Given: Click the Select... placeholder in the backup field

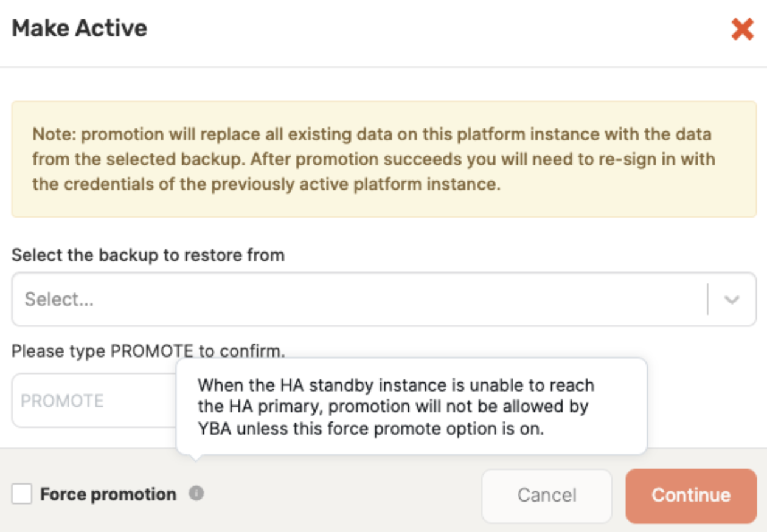Looking at the screenshot, I should tap(59, 299).
